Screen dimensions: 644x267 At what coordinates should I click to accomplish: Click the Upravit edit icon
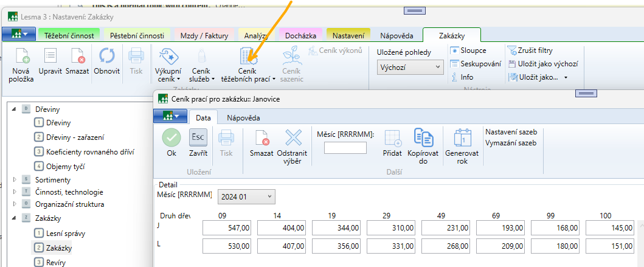pos(51,56)
